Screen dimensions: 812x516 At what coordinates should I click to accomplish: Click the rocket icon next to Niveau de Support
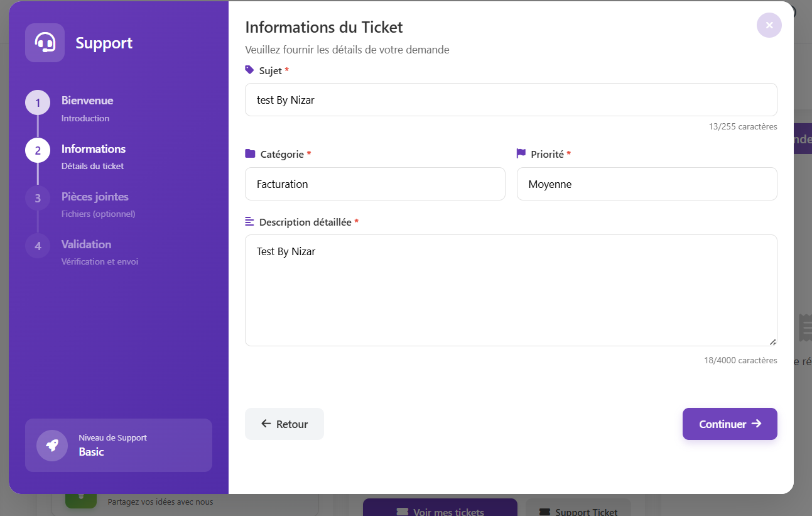[52, 445]
